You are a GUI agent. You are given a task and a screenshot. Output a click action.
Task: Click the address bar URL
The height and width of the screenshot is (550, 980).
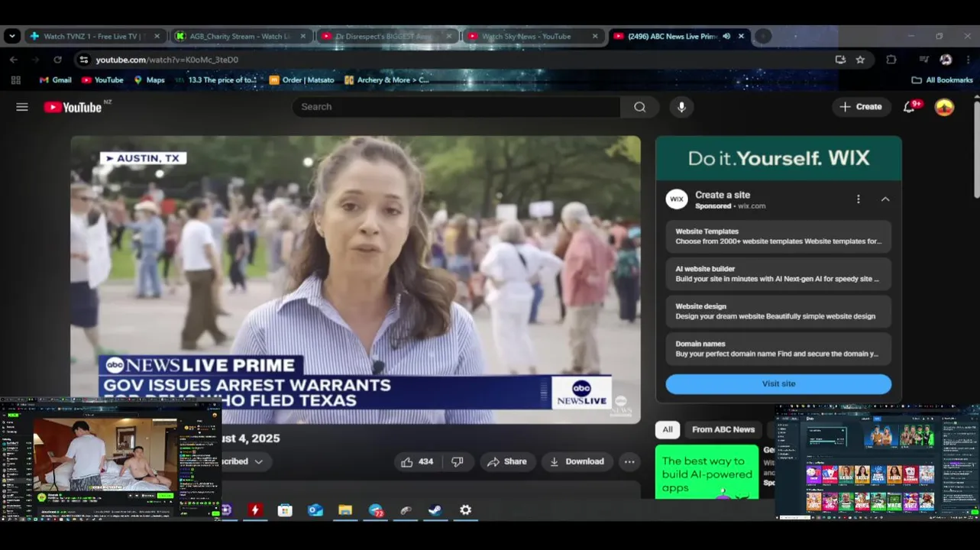[x=167, y=60]
